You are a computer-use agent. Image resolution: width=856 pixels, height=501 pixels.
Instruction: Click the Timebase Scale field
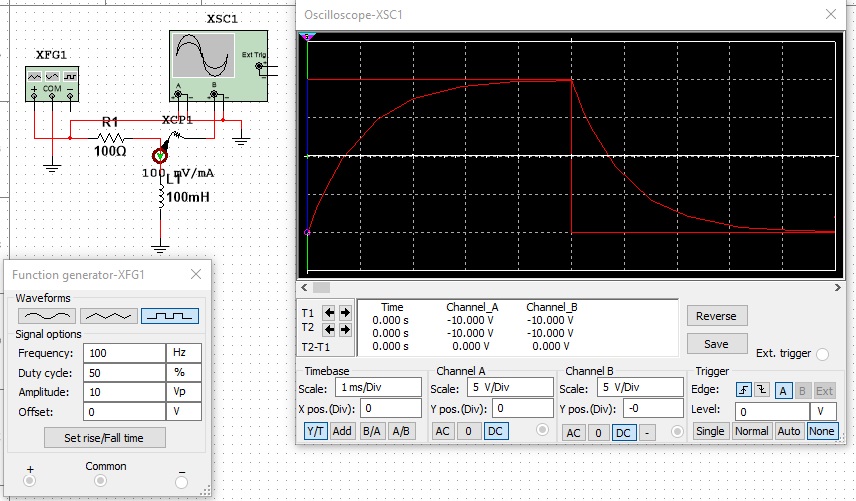(x=378, y=387)
